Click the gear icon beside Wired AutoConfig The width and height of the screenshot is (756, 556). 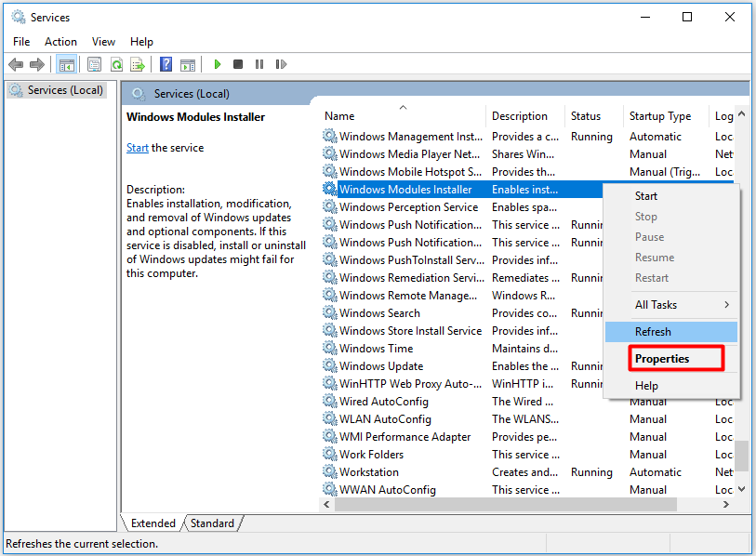pyautogui.click(x=330, y=402)
